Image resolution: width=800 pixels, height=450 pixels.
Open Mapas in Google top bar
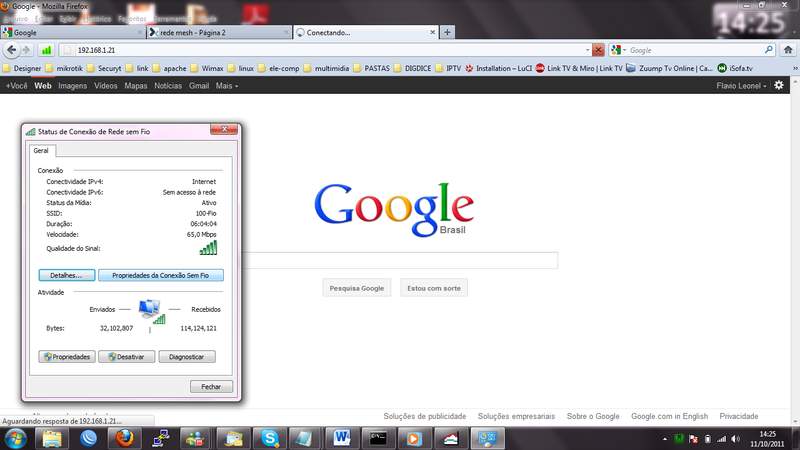[x=136, y=86]
